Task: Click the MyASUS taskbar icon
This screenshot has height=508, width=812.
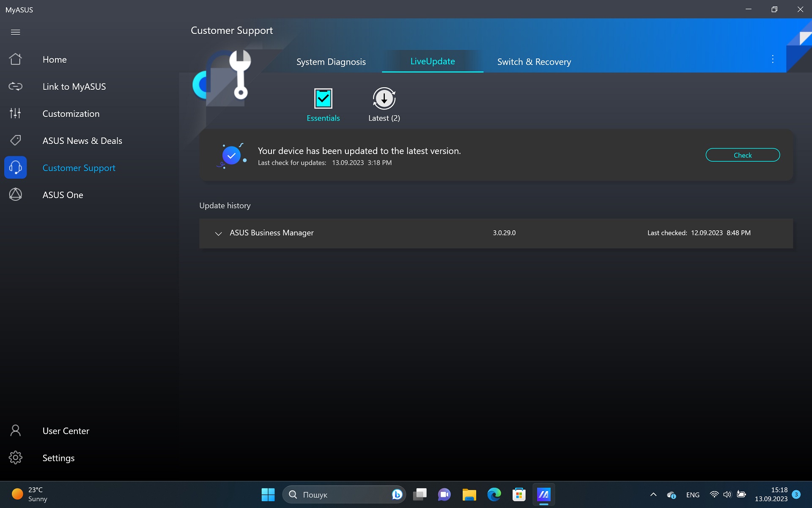Action: point(543,494)
